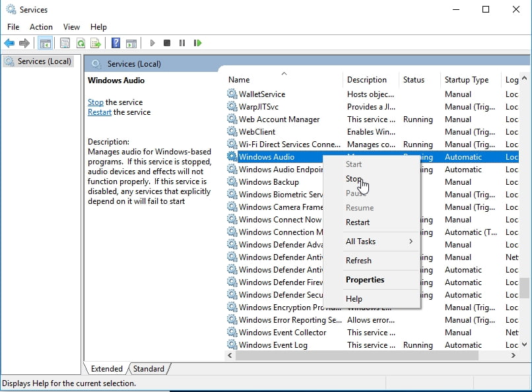This screenshot has width=532, height=392.
Task: Click the Stop the service link
Action: pos(96,102)
